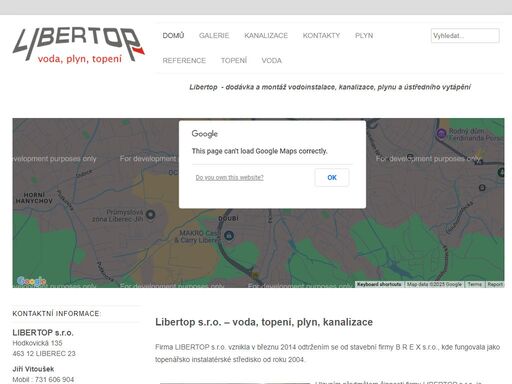The width and height of the screenshot is (512, 384).
Task: Click the 'Map data ©2025 Google' text
Action: tap(434, 284)
